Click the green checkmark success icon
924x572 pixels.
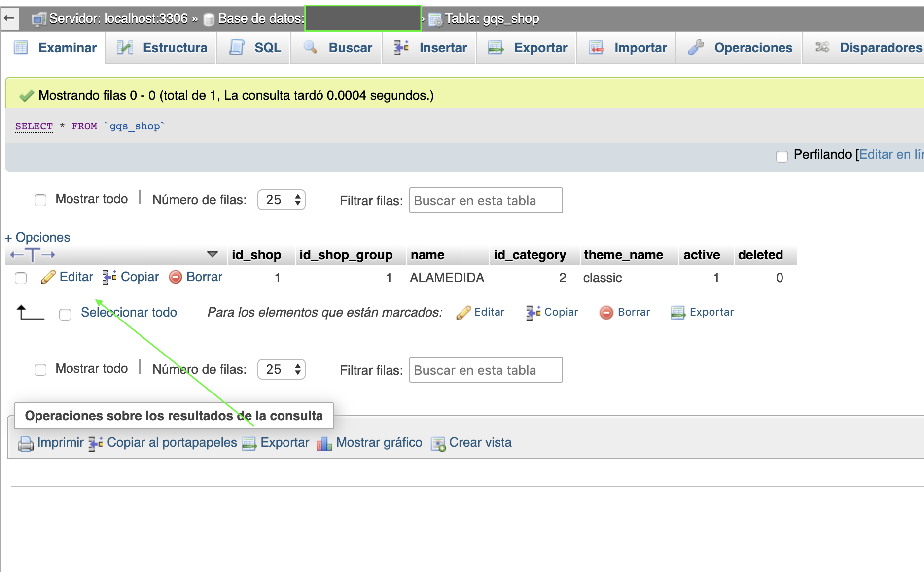[26, 96]
